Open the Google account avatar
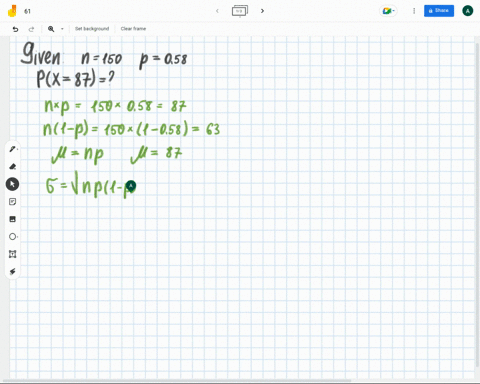This screenshot has height=384, width=480. (x=468, y=11)
